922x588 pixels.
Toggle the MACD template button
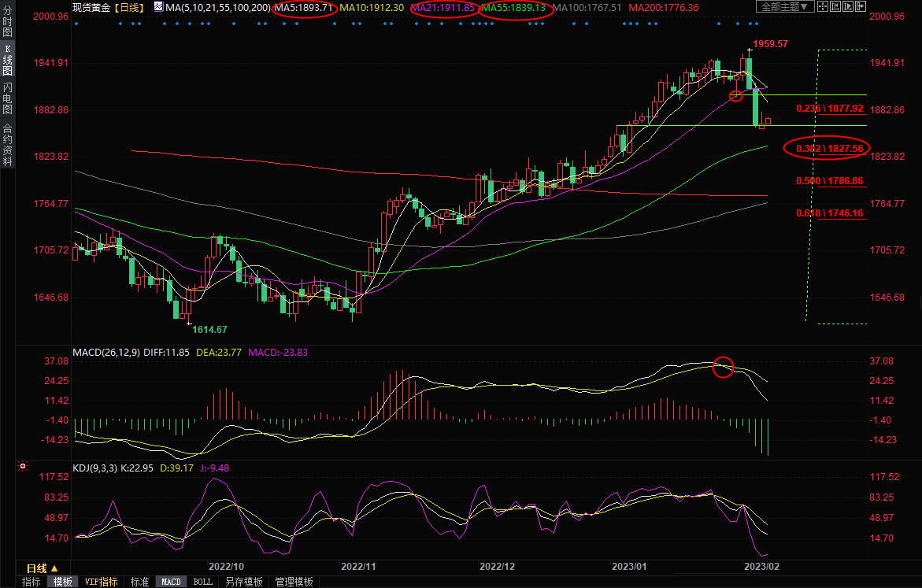point(171,582)
